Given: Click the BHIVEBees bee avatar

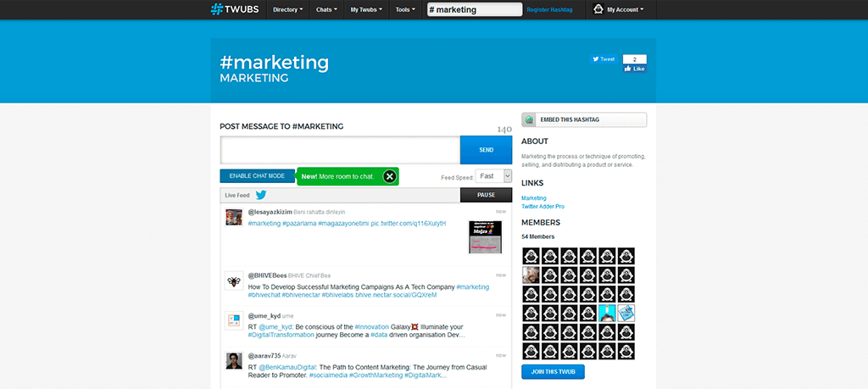Looking at the screenshot, I should coord(234,281).
